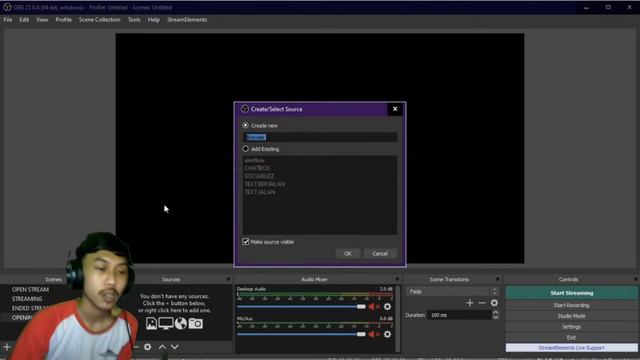Select the Create new radio button

coord(245,125)
